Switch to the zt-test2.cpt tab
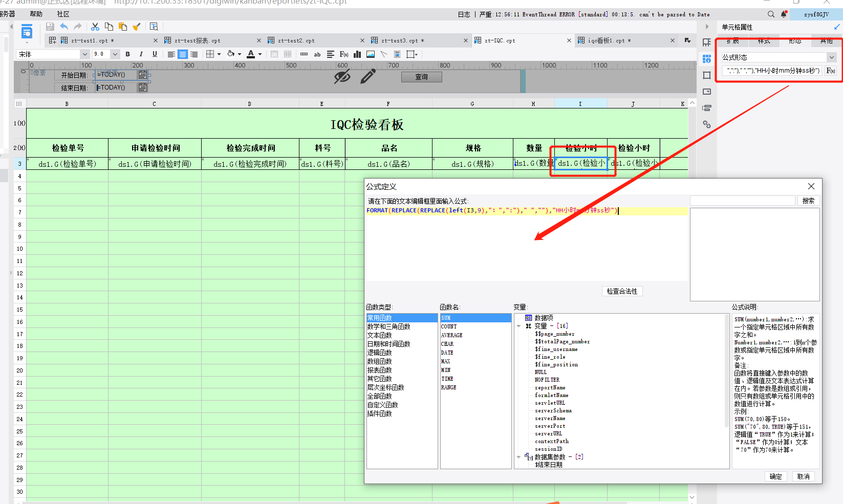This screenshot has width=843, height=504. [x=315, y=40]
